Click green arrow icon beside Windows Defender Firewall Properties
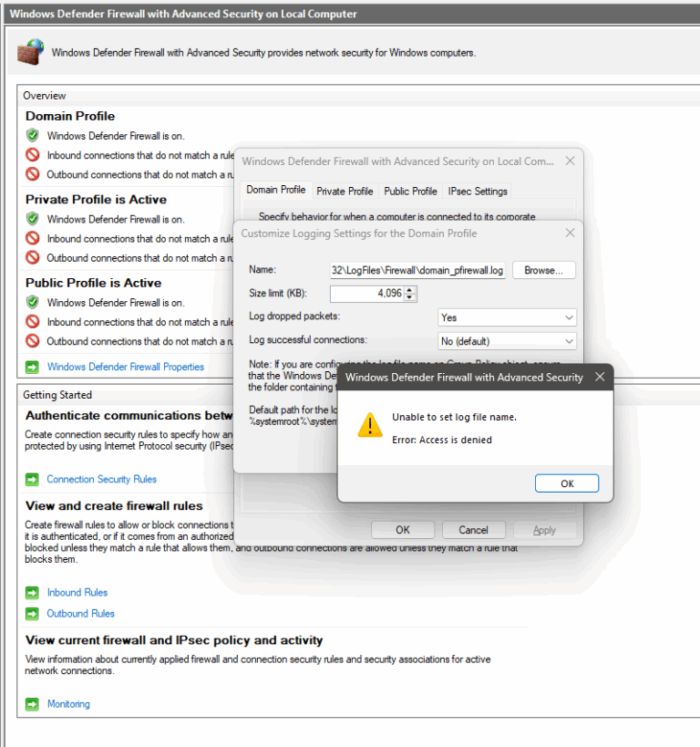The image size is (700, 747). point(32,368)
